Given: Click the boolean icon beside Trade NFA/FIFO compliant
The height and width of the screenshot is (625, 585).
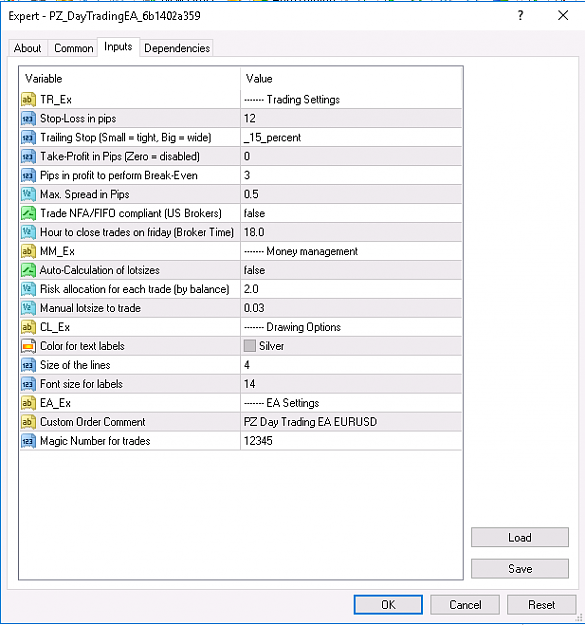Looking at the screenshot, I should coord(28,213).
